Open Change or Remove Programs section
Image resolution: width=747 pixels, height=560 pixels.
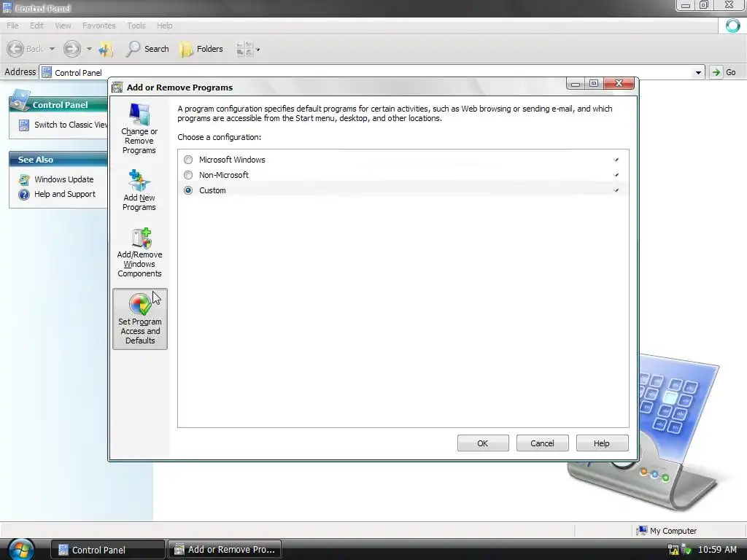click(x=139, y=128)
